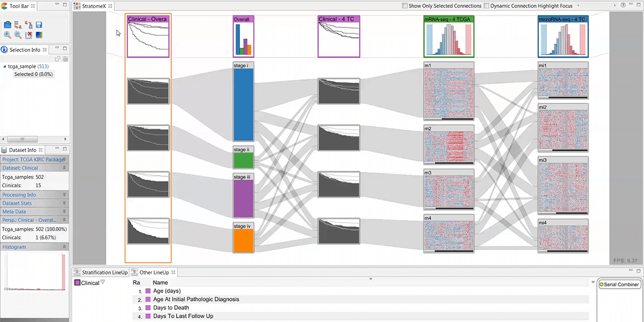Save the project with the disk icon

pyautogui.click(x=38, y=24)
